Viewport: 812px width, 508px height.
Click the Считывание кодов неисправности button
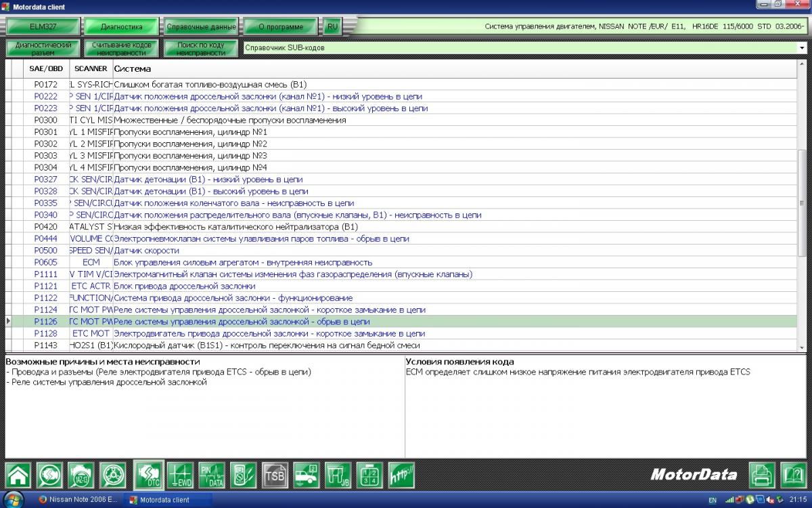122,48
